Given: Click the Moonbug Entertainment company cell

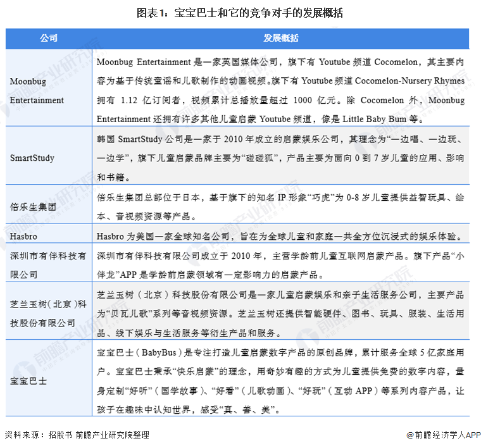Looking at the screenshot, I should point(49,87).
